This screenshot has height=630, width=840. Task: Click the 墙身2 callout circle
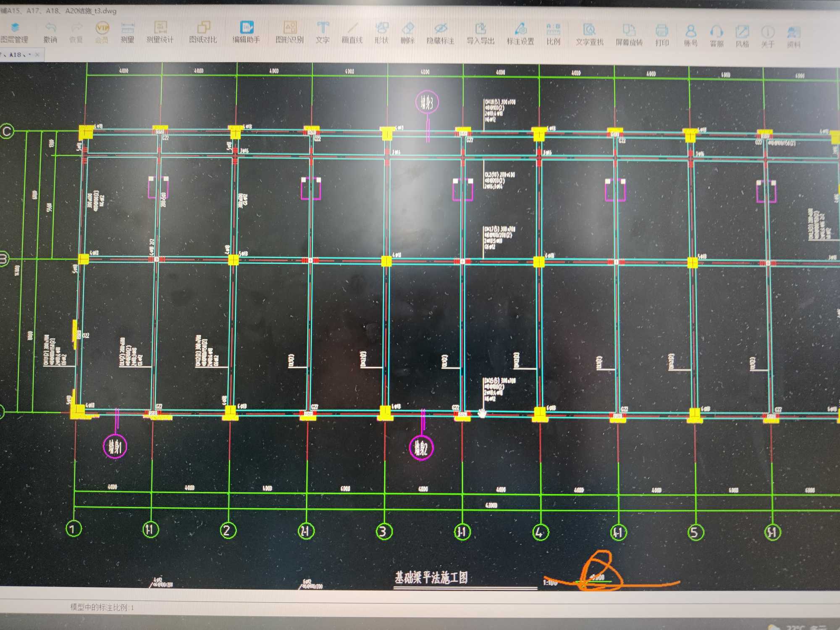tap(421, 448)
